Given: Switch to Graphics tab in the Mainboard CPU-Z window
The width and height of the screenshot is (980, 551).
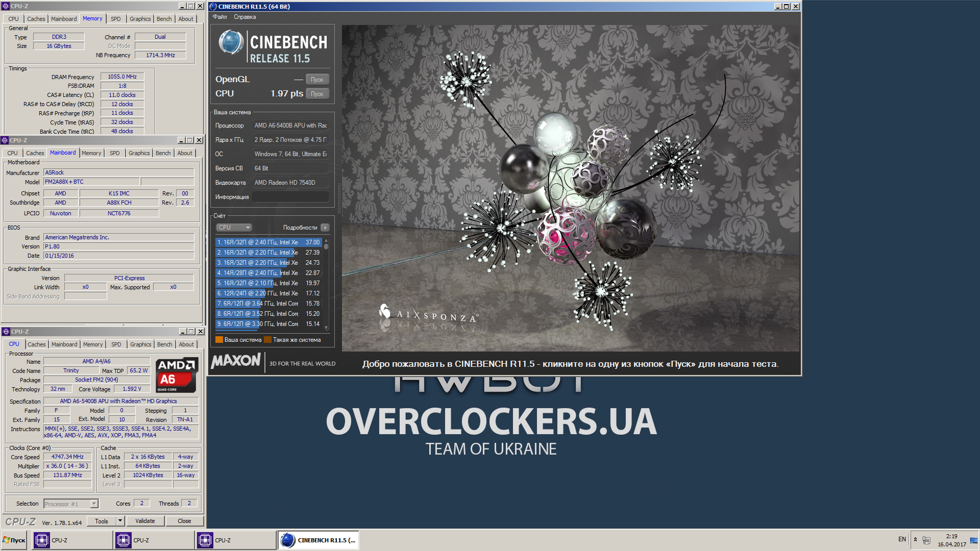Looking at the screenshot, I should tap(139, 153).
